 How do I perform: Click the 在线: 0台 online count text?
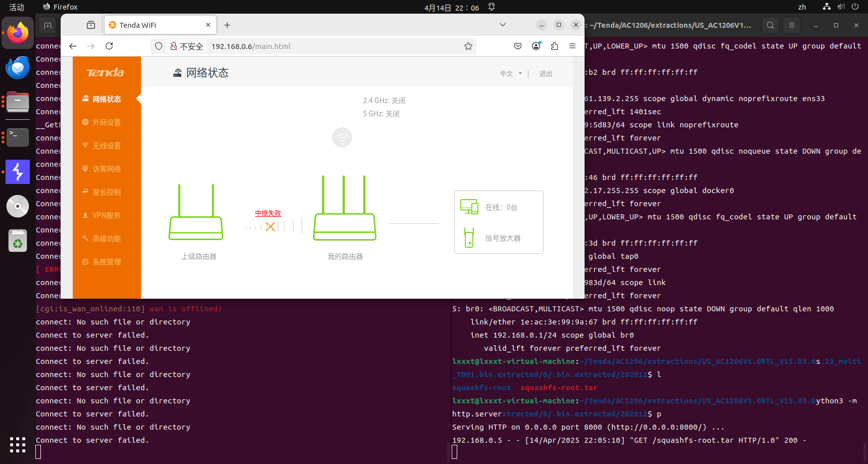501,207
